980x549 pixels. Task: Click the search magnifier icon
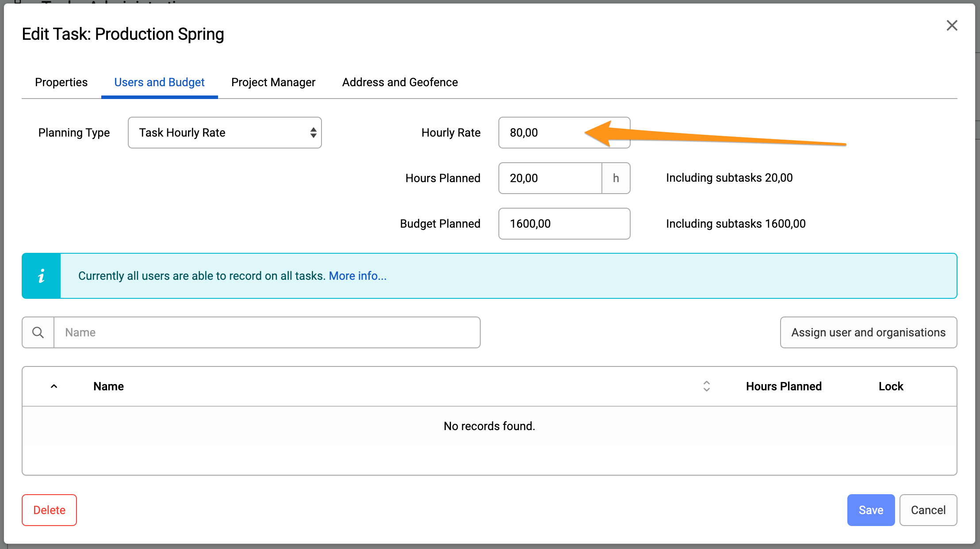[x=38, y=332]
